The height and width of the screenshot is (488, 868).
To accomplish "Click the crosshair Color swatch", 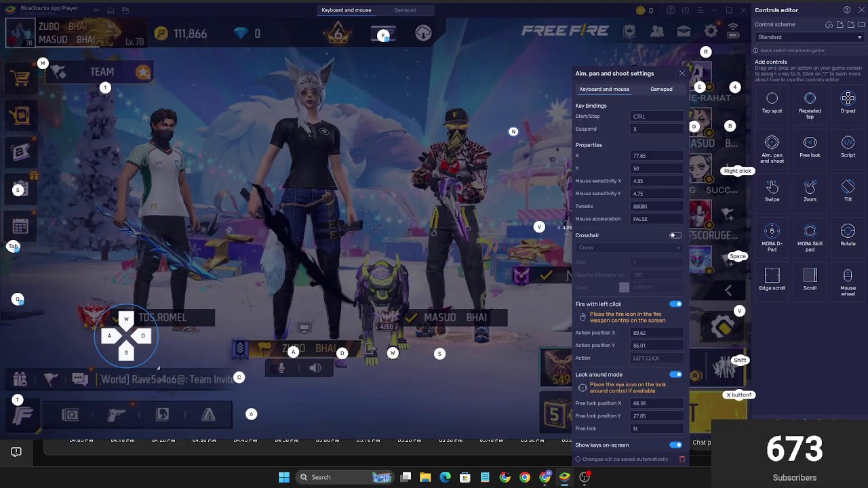I will tap(624, 287).
